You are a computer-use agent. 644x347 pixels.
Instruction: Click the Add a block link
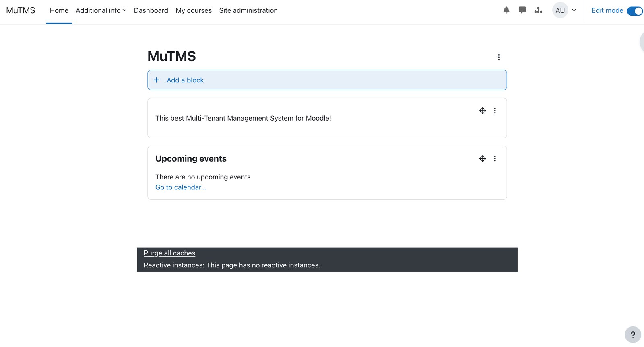pos(185,80)
